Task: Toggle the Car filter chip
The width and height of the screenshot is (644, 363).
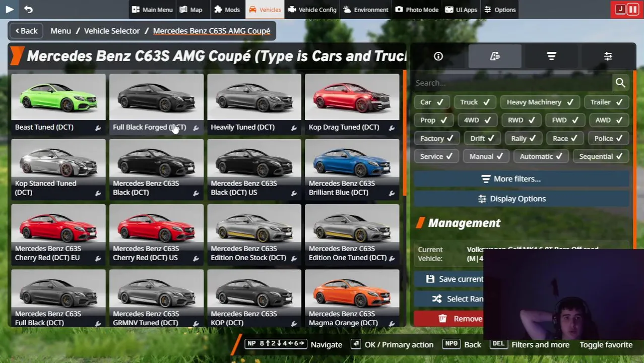Action: (x=432, y=102)
